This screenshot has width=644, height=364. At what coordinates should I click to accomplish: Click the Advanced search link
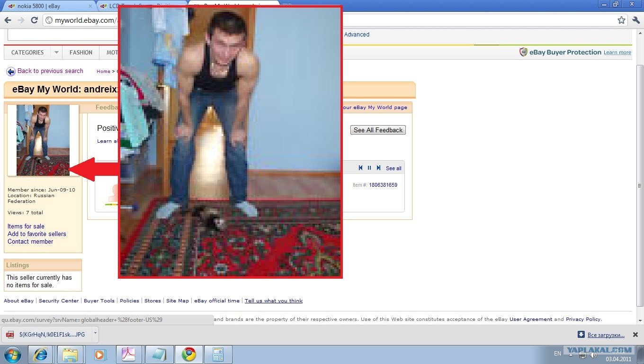357,35
